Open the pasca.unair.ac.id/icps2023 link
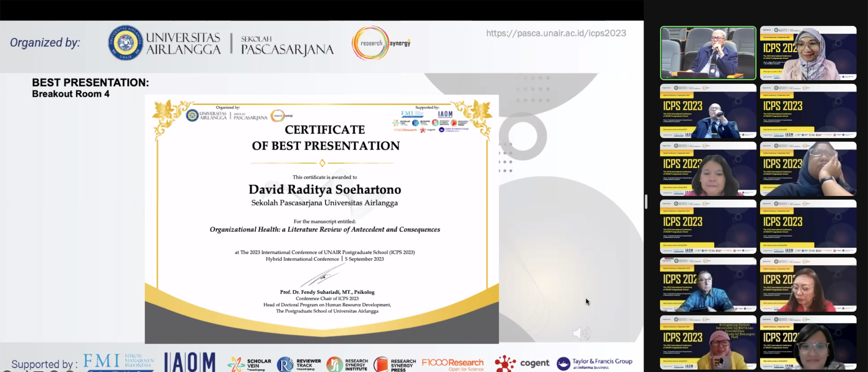Screen dimensions: 868x372 (x=556, y=33)
